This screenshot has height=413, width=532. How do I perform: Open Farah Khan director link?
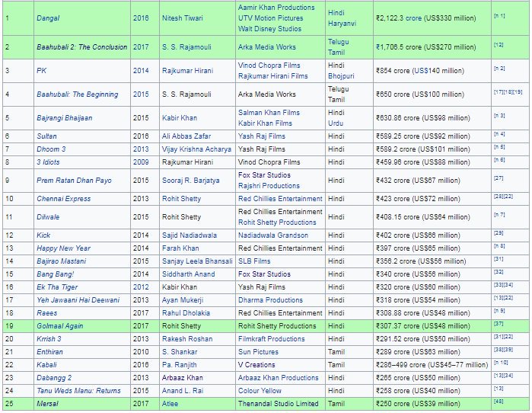coord(180,248)
